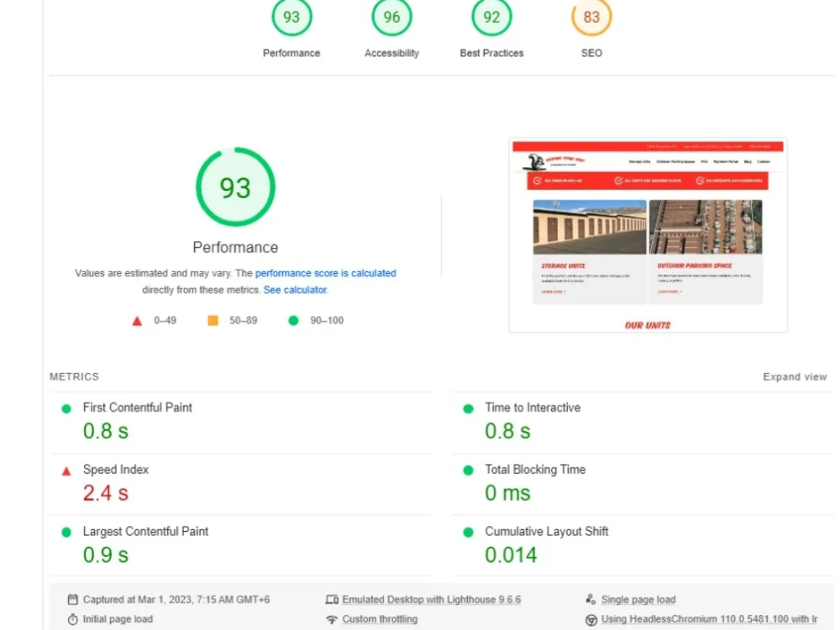Screen dimensions: 840x630
Task: Click the stopwatch icon beside Initial page load
Action: click(x=73, y=619)
